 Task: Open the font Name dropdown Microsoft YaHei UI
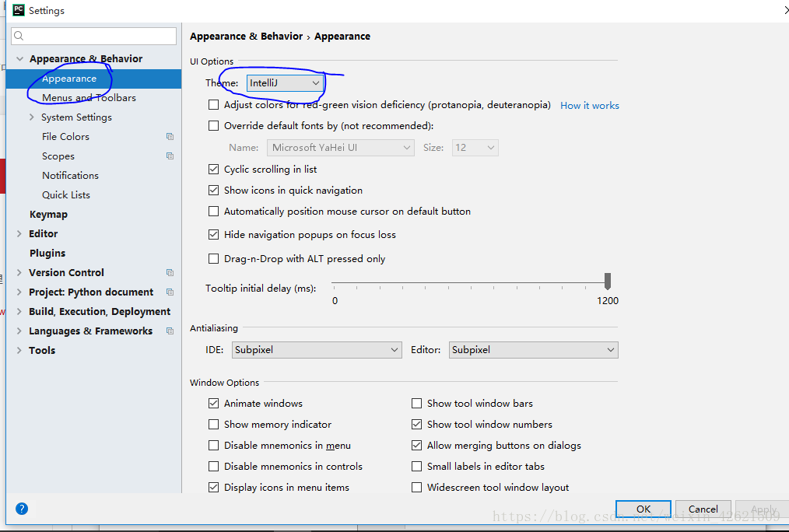coord(341,148)
